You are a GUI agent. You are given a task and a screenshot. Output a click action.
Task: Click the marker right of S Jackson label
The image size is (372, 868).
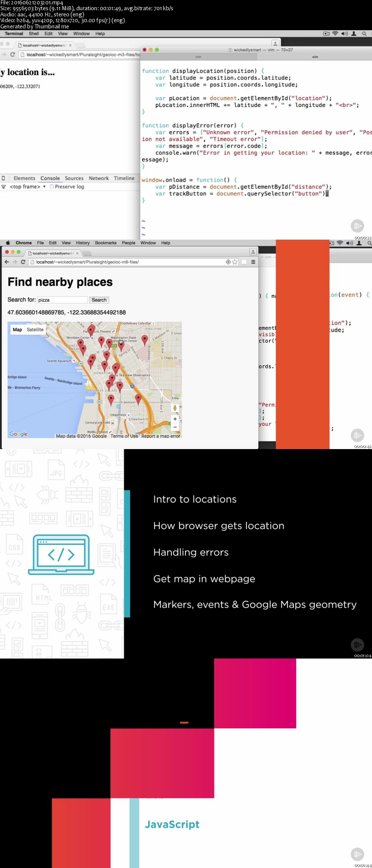pyautogui.click(x=138, y=399)
